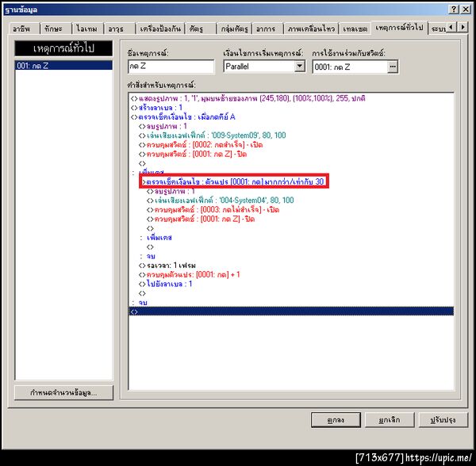Switch to the ศัตรู tab
Image resolution: width=476 pixels, height=466 pixels.
(x=200, y=29)
